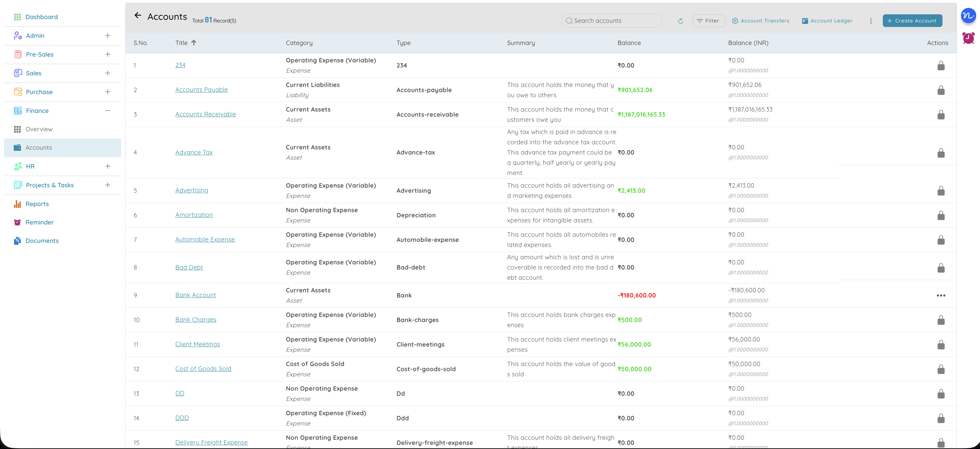Image resolution: width=980 pixels, height=449 pixels.
Task: Click lock icon in Advertising row
Action: point(940,191)
